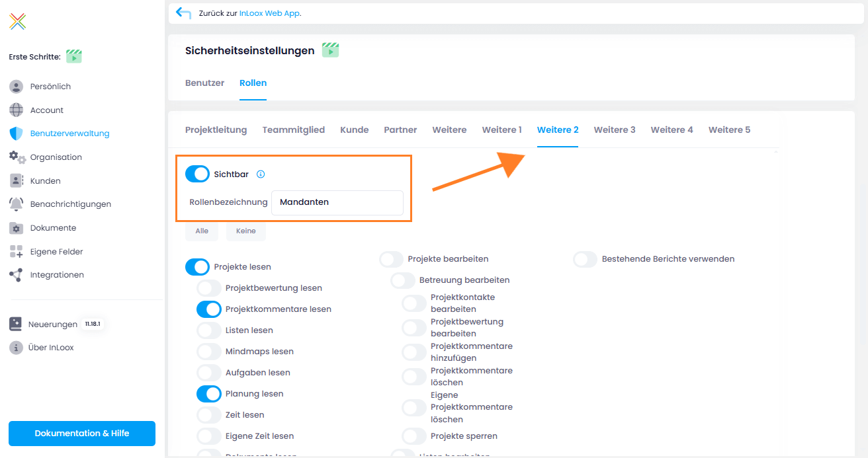Enable Projektkommentare hinzufügen toggle
Screen dimensions: 868x458
tap(414, 352)
